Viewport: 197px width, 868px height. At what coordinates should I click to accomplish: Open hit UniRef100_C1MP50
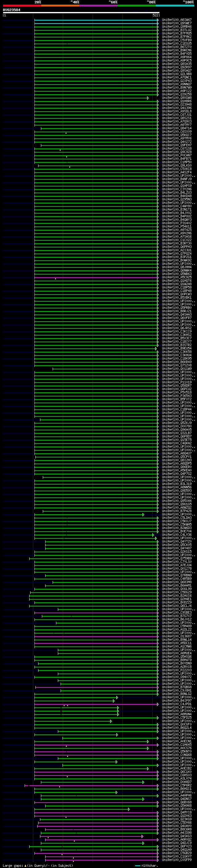point(176,162)
